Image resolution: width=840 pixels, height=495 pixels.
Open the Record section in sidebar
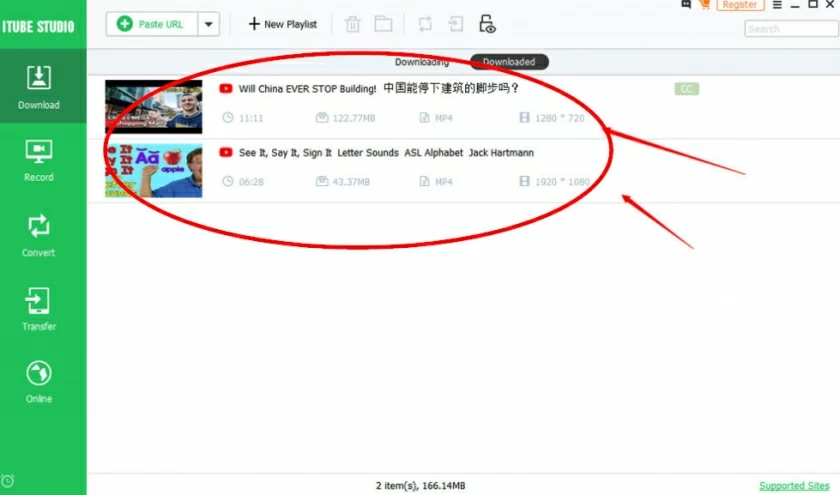pos(39,160)
